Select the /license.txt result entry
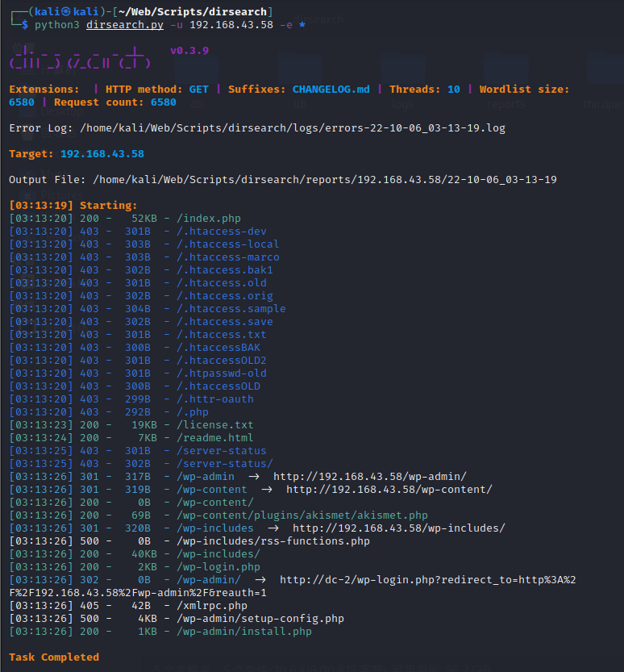The height and width of the screenshot is (672, 624). point(214,425)
